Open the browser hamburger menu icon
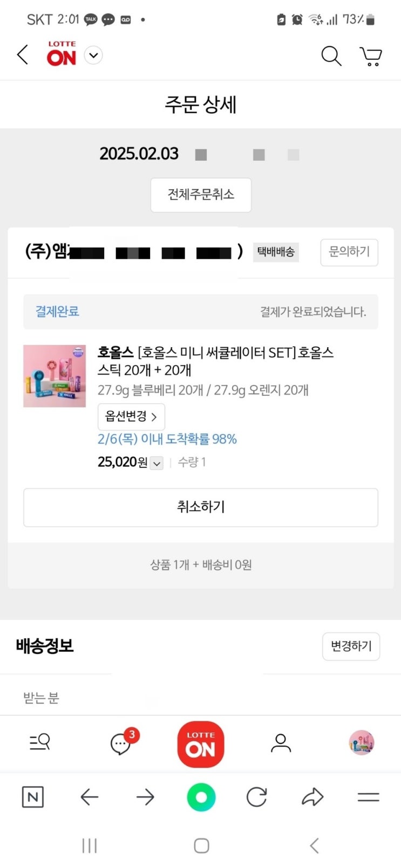 pyautogui.click(x=369, y=797)
